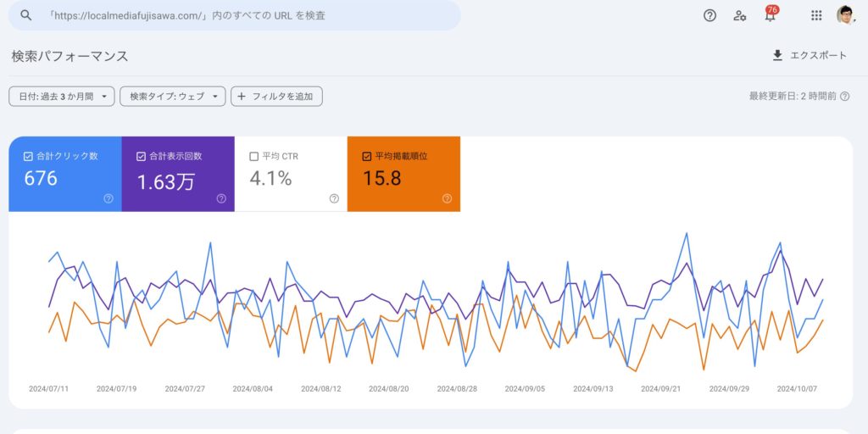Uncheck the 合計クリック数 checkbox

(x=28, y=156)
